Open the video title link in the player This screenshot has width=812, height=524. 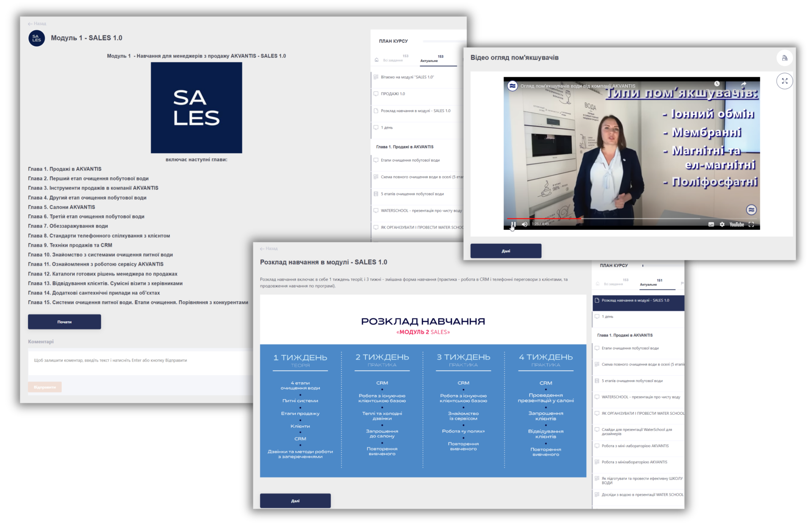coord(578,86)
